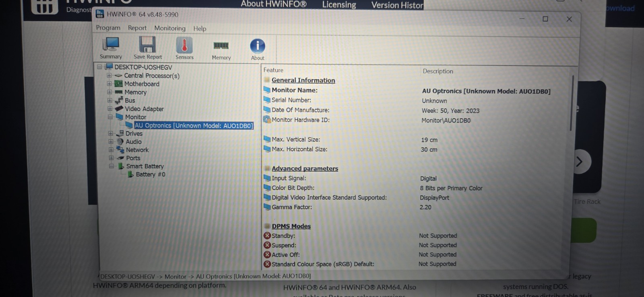Open the Sensors thermometer icon
644x297 pixels.
pos(184,49)
